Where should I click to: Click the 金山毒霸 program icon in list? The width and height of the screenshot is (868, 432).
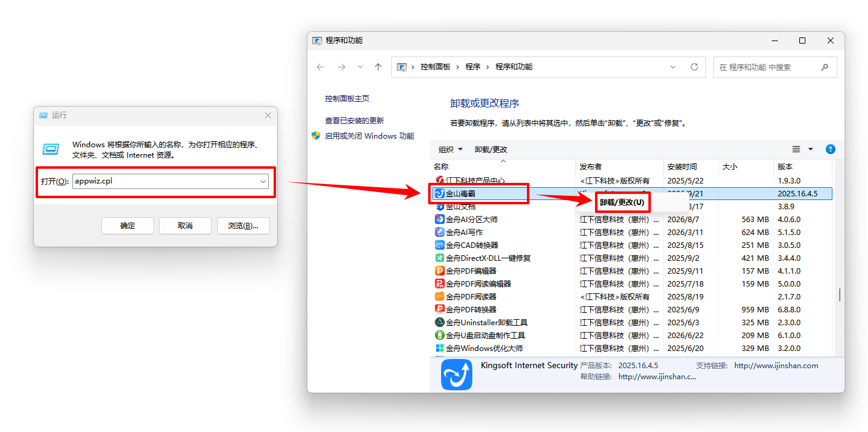(439, 193)
